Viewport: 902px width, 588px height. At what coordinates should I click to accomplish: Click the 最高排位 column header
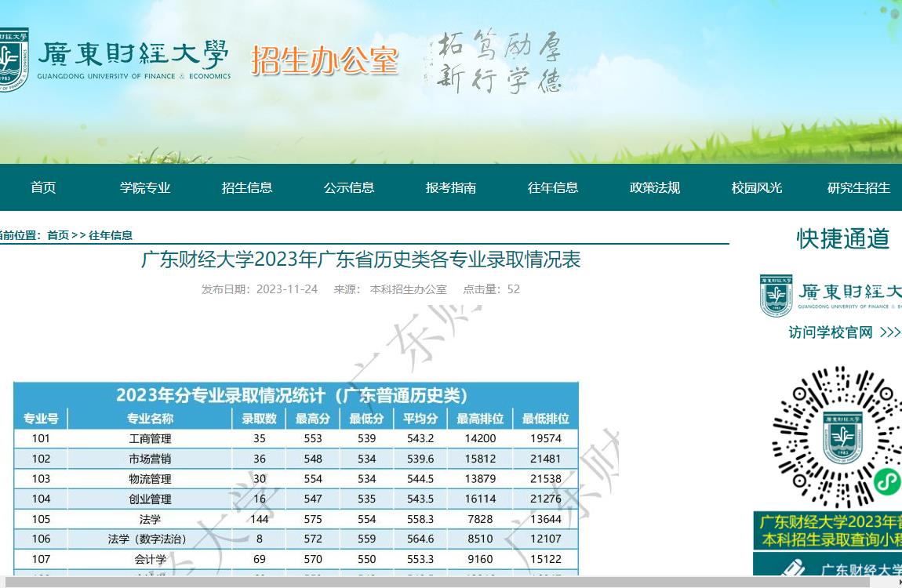480,419
